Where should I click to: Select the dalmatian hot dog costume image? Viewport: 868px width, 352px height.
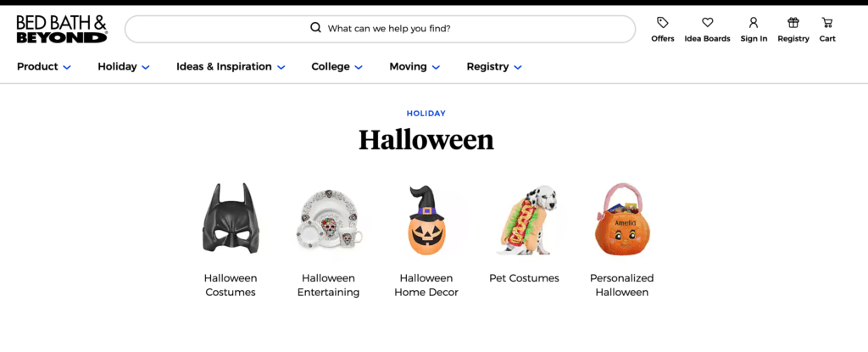click(x=524, y=220)
